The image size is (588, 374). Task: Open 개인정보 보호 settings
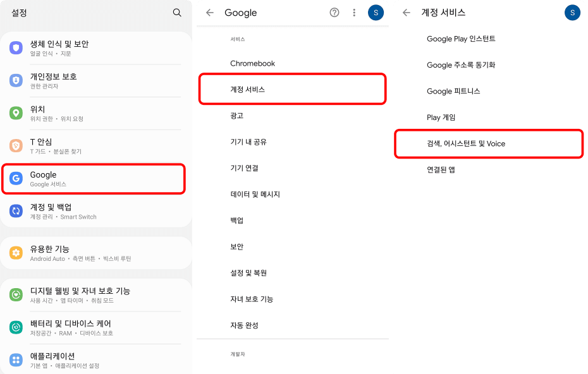pyautogui.click(x=96, y=81)
